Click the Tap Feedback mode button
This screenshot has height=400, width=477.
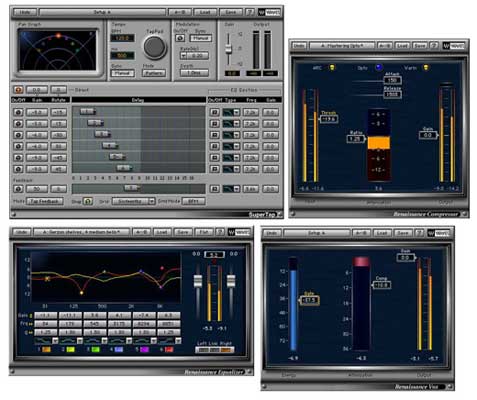(x=45, y=201)
